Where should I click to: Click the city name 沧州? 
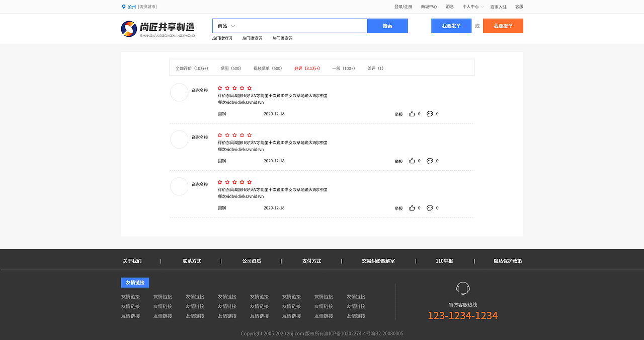tap(132, 7)
